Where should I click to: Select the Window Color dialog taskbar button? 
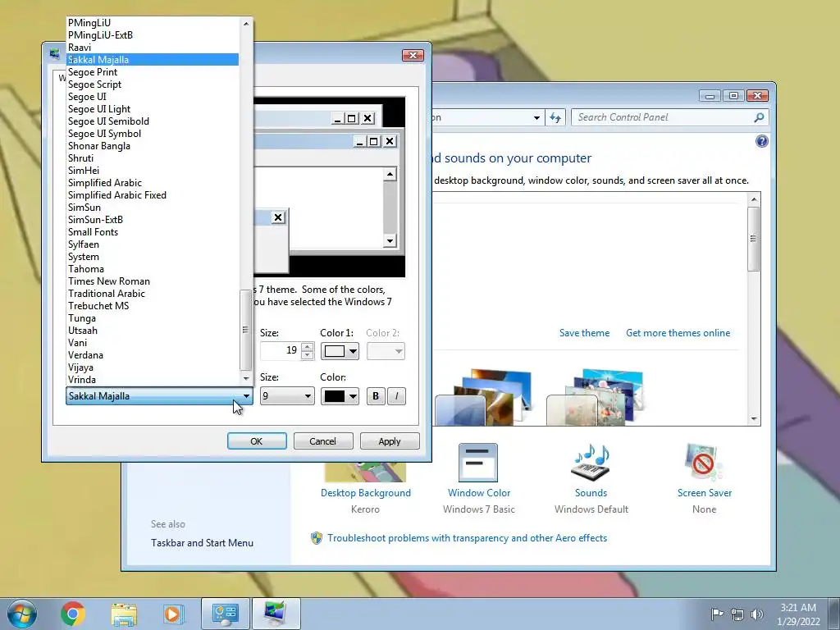coord(276,614)
